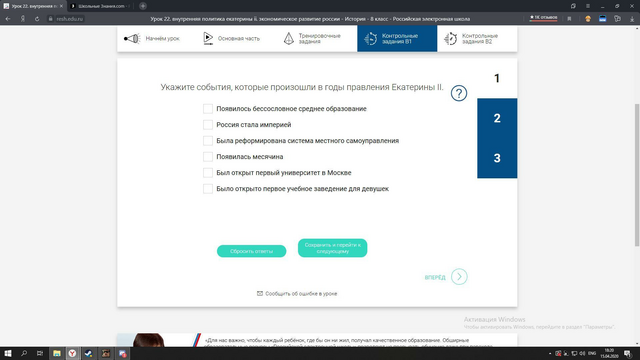Click the question mark help icon

pyautogui.click(x=459, y=93)
